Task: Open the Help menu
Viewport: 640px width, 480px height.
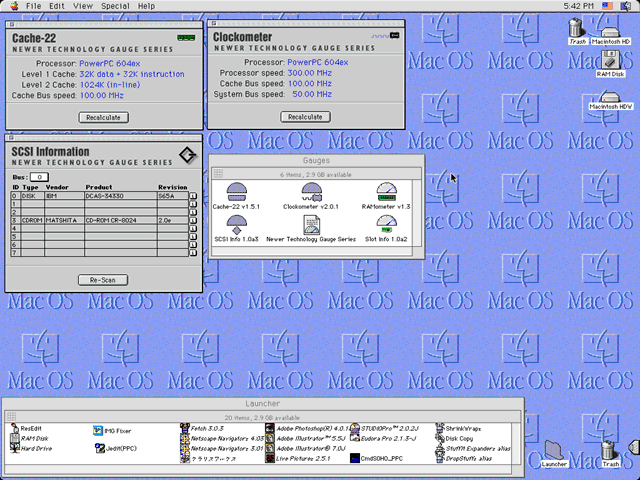Action: (x=146, y=6)
